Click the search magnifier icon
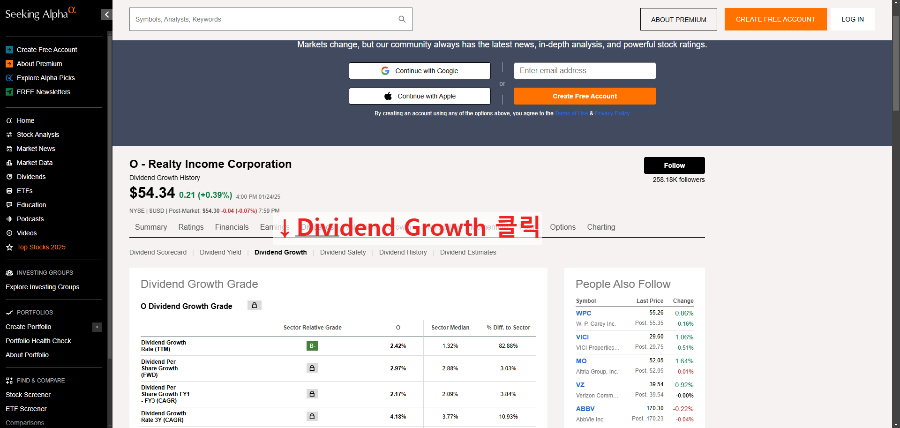The width and height of the screenshot is (900, 428). pyautogui.click(x=402, y=19)
